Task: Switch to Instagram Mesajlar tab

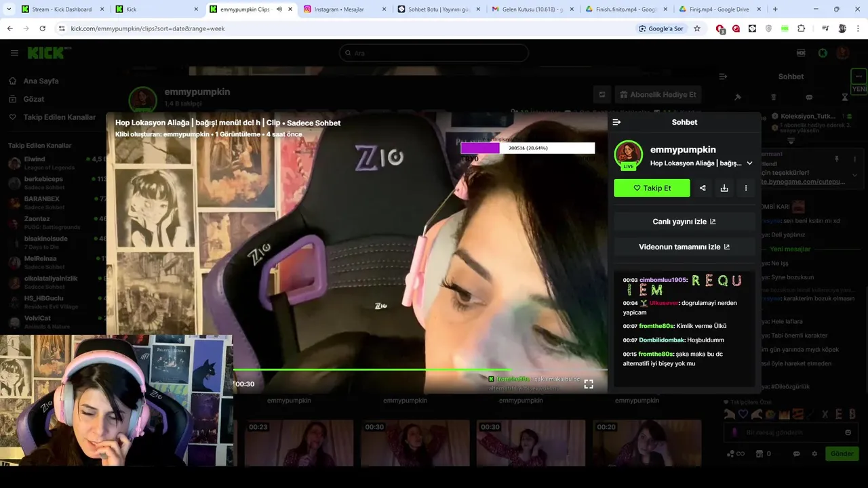Action: coord(344,9)
